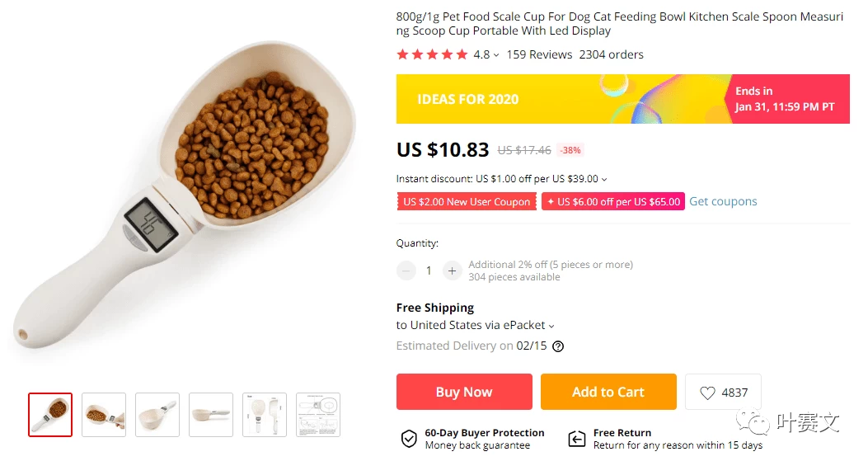Click the Free Return arrow icon
The height and width of the screenshot is (461, 868).
pos(577,439)
